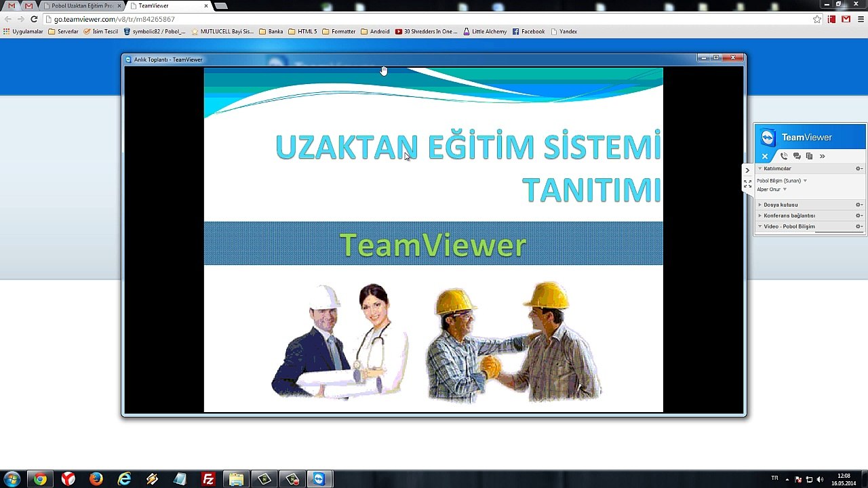Click the presentation slide in meeting window
This screenshot has width=868, height=488.
pyautogui.click(x=433, y=240)
